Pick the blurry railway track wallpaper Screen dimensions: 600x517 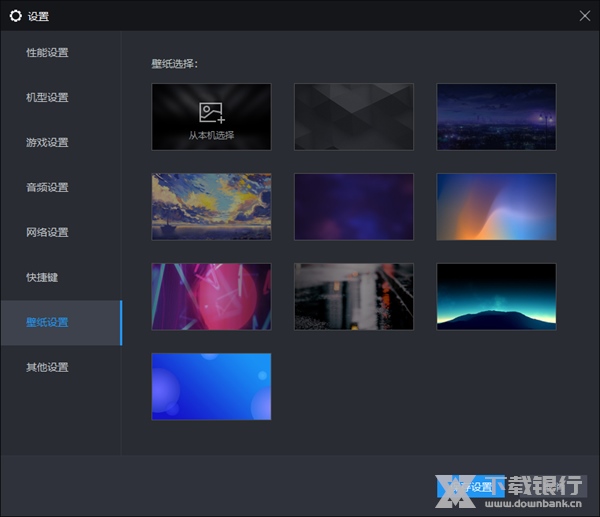(353, 297)
